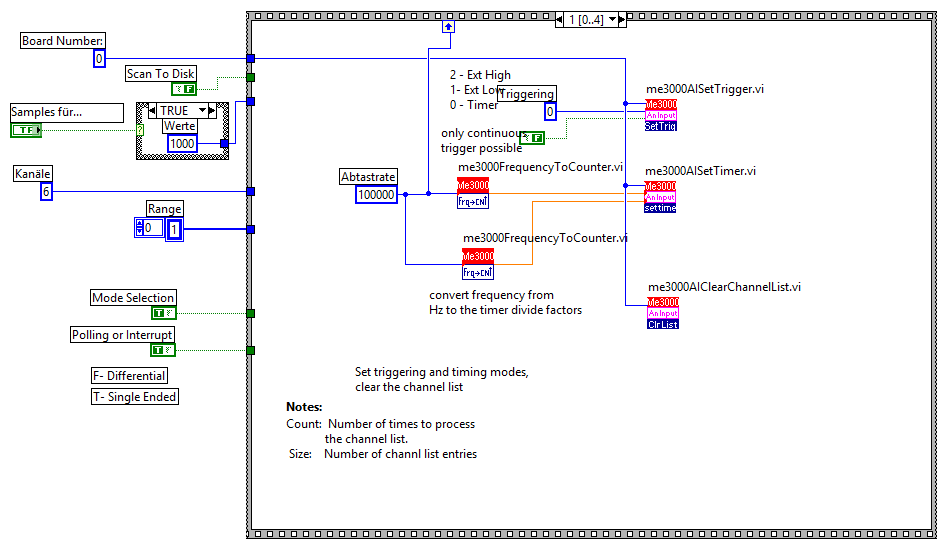
Task: Select the lower me3000FrequencyToCounter Frq>CNT icon
Action: click(478, 264)
